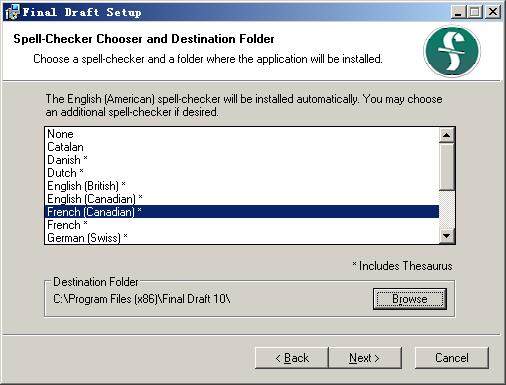Click the destination path C:\Program Files (x86)\Final Draft 10\
506x385 pixels.
pos(142,299)
